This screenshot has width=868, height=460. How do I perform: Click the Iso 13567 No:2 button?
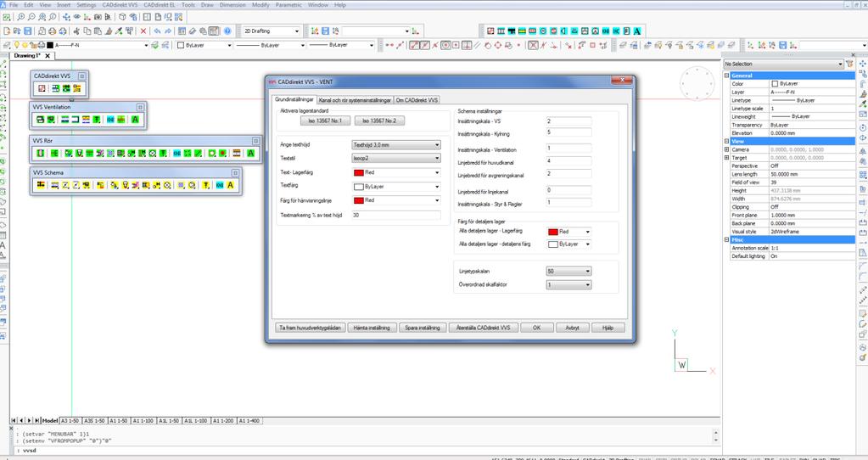380,121
